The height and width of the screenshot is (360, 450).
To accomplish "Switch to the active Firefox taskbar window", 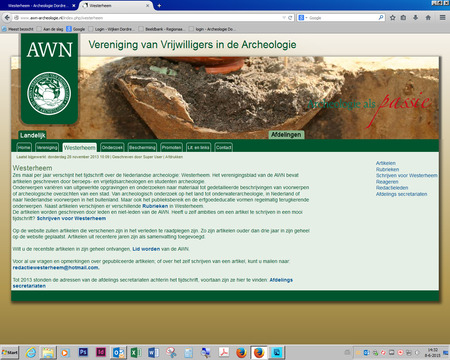I will coord(259,352).
